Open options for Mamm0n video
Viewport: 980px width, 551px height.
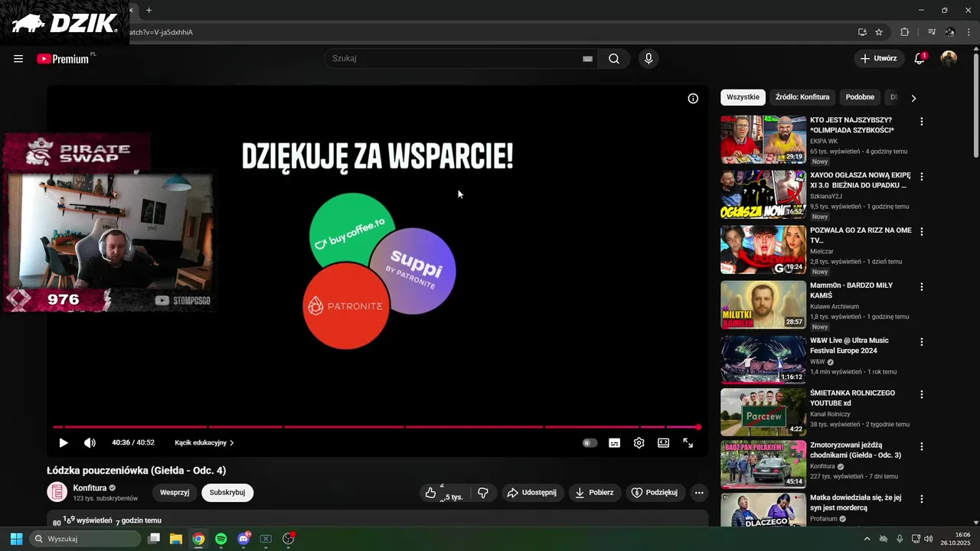[x=922, y=287]
